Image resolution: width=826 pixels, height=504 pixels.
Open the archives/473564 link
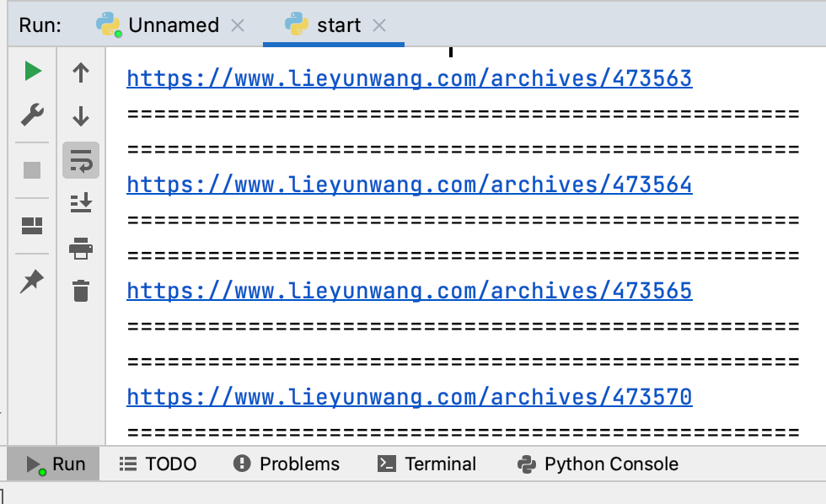point(410,185)
